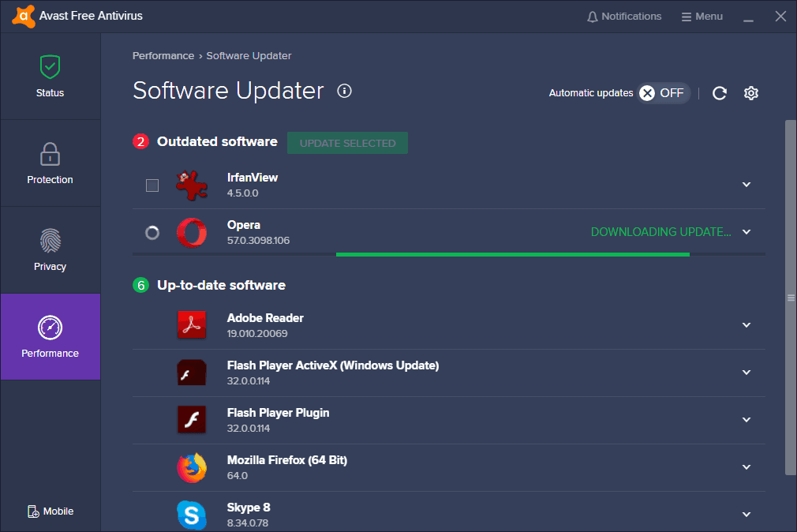Turn on Automatic updates toggle
The height and width of the screenshot is (532, 797).
[x=663, y=92]
